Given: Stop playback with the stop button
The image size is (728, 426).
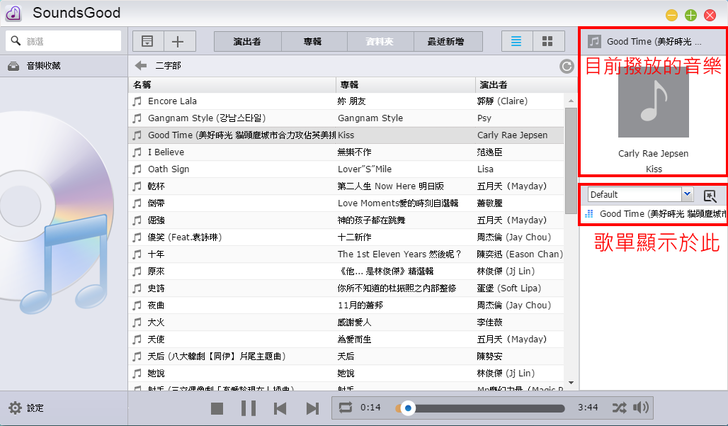Looking at the screenshot, I should (x=217, y=408).
